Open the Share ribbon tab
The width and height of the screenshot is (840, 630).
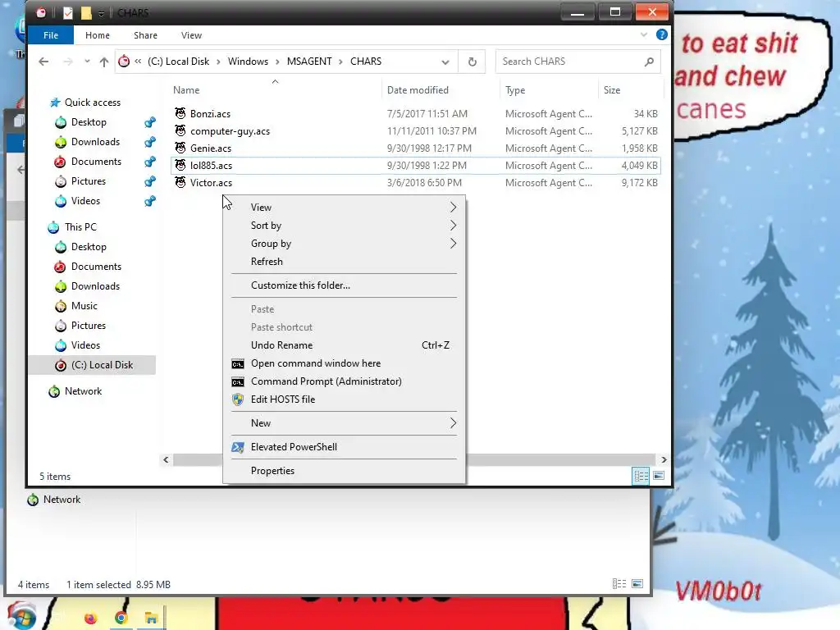(x=146, y=35)
